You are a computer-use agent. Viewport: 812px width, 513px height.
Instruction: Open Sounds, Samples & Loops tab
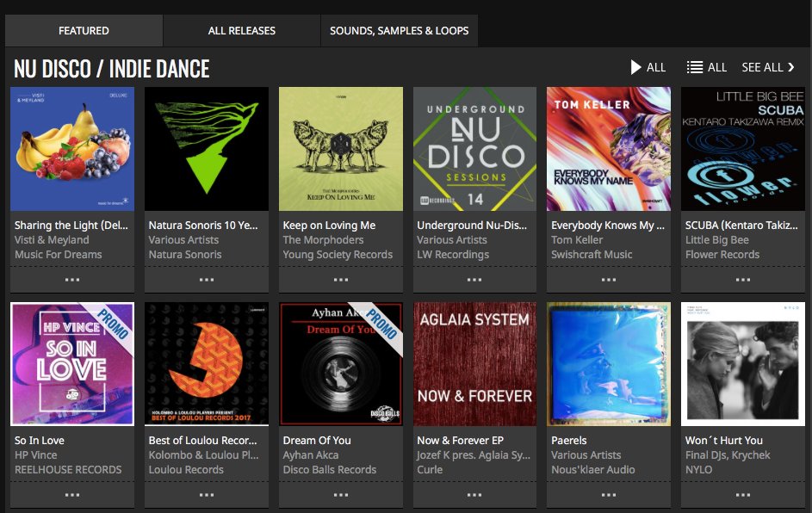400,30
